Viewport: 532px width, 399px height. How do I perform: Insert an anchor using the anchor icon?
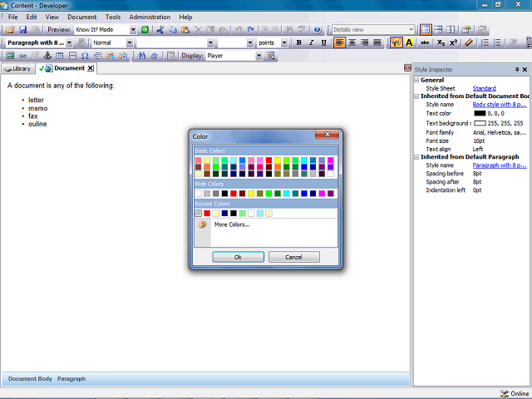point(47,56)
